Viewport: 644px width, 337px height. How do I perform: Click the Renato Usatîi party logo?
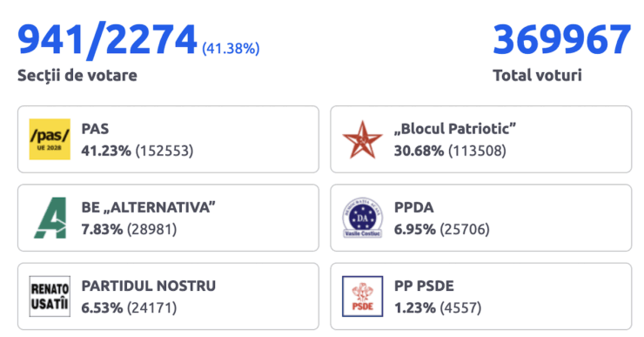tap(50, 296)
